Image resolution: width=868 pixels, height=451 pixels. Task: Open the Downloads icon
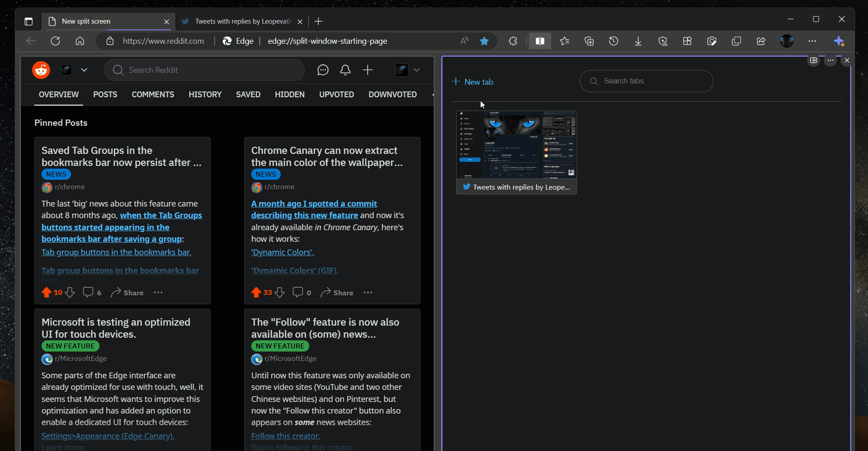pyautogui.click(x=638, y=41)
